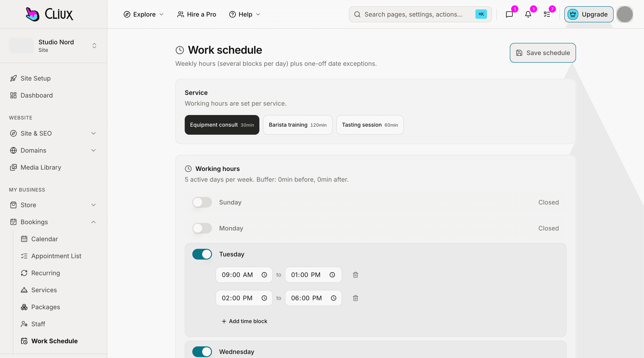Click the 02:00 PM start time field

pyautogui.click(x=244, y=298)
